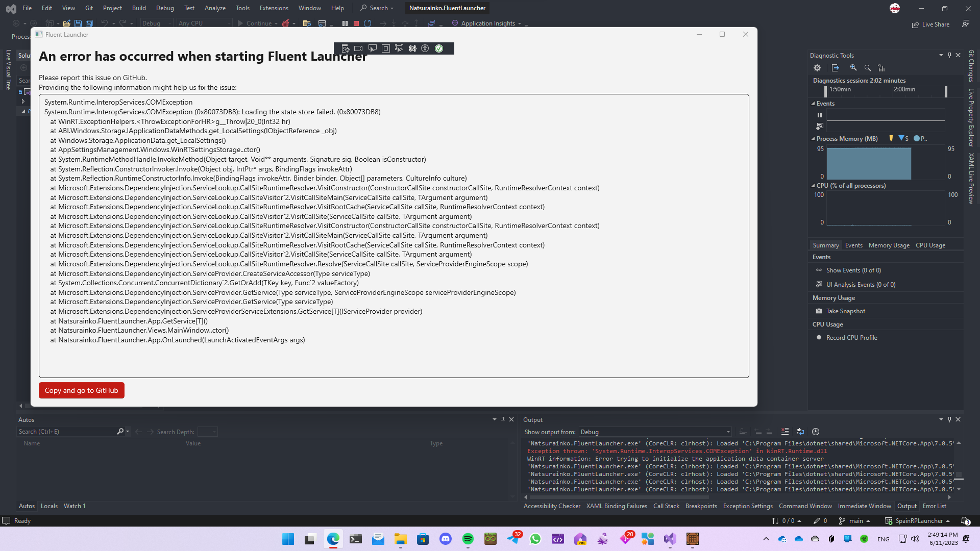Screen dimensions: 980x551
Task: Open Diagnostic Tools settings gear
Action: [x=817, y=67]
